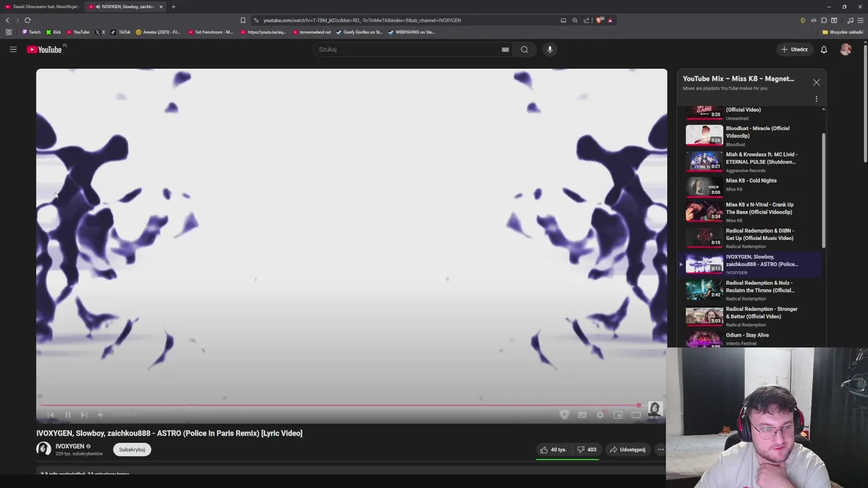Viewport: 868px width, 488px height.
Task: Like the video with thumbs up
Action: (553, 449)
